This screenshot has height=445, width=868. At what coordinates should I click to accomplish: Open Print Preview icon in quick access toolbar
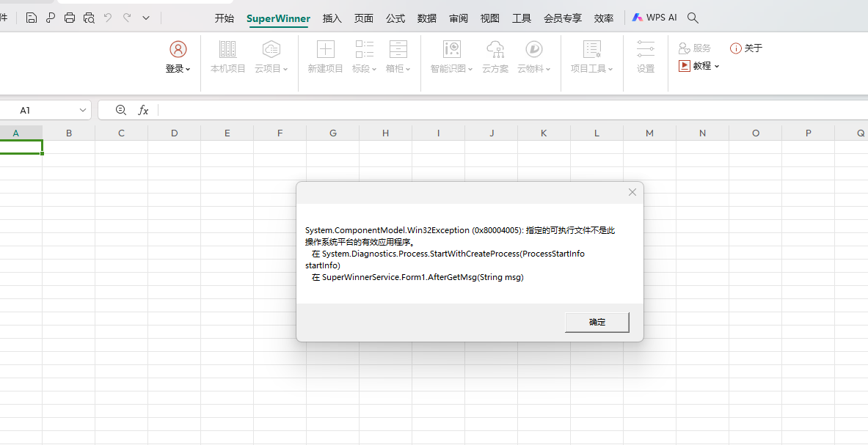(89, 18)
